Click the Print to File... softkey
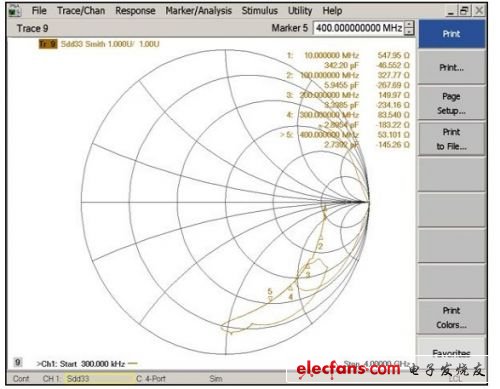 click(452, 139)
